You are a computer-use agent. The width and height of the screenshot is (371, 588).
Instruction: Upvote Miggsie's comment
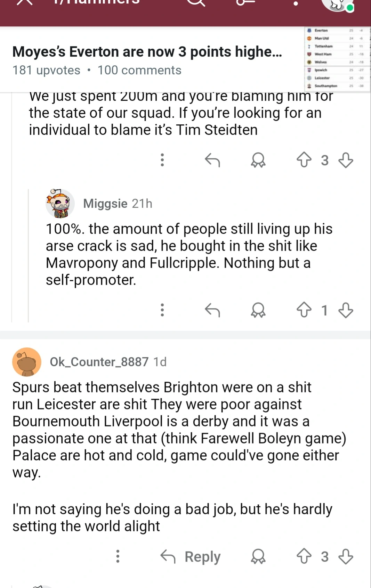(304, 310)
